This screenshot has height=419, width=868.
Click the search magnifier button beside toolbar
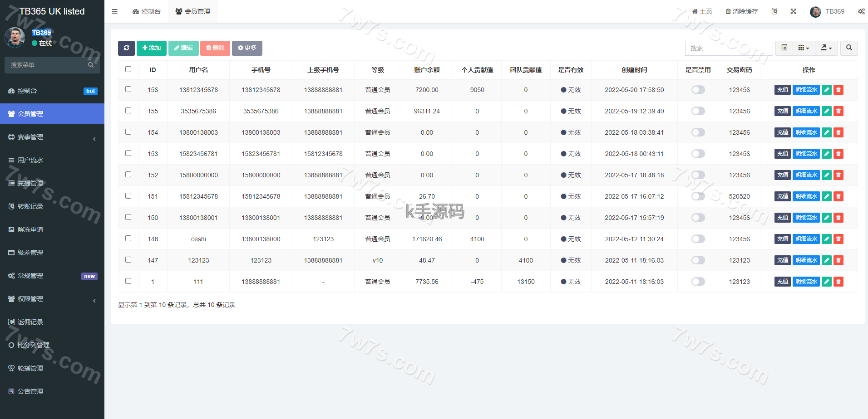849,48
